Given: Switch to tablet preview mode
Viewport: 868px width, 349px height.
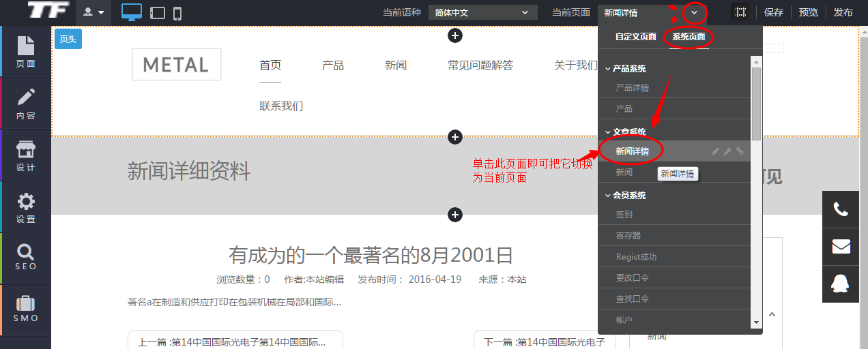Looking at the screenshot, I should point(157,12).
